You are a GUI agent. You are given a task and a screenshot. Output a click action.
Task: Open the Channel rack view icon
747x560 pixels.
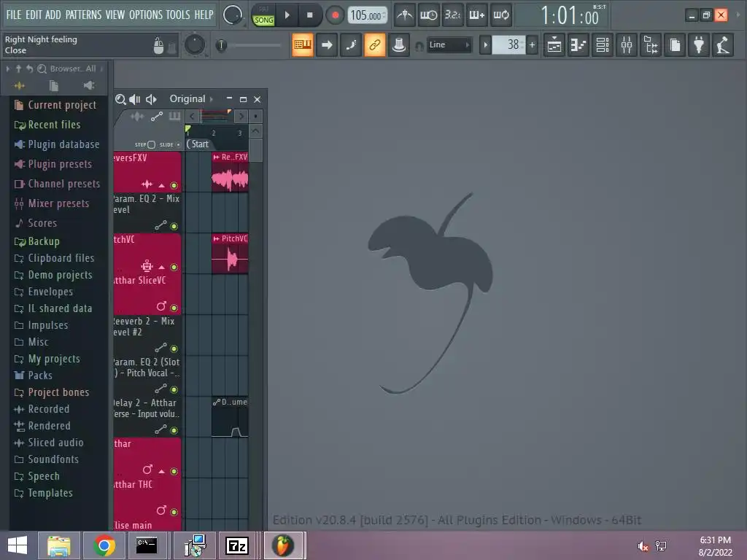coord(603,44)
